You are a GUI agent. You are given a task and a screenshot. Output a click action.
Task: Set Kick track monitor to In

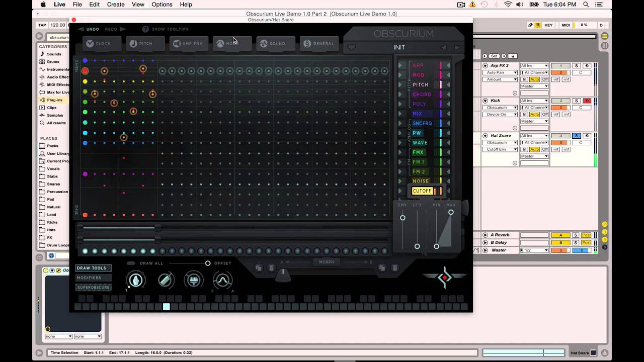[x=524, y=114]
